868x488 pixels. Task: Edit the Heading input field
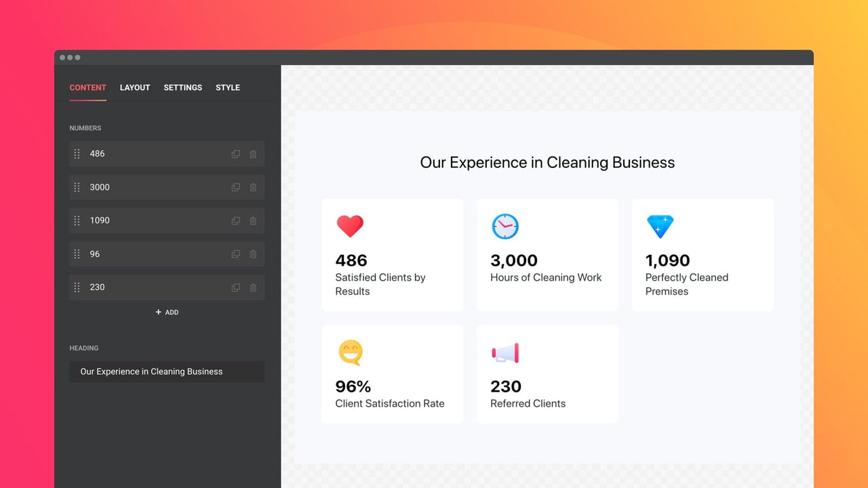click(167, 371)
